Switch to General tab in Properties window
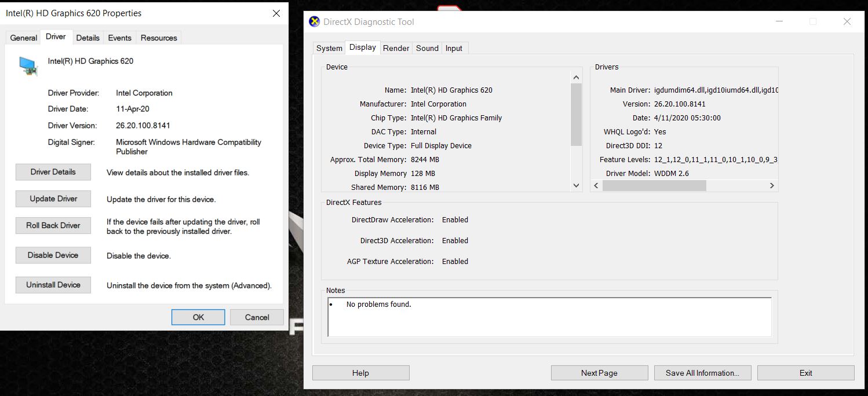Viewport: 868px width, 396px height. pyautogui.click(x=24, y=38)
